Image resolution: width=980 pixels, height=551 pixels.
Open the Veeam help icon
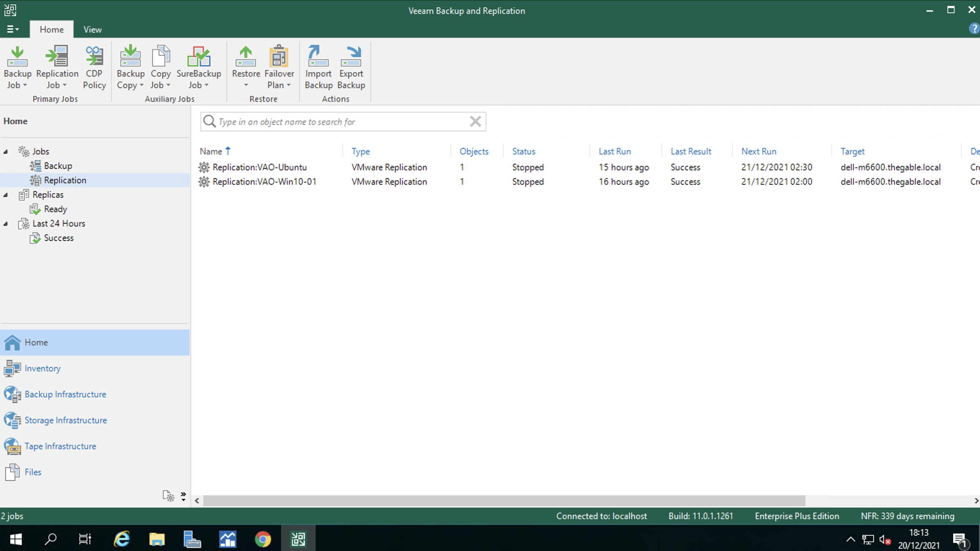(x=974, y=29)
